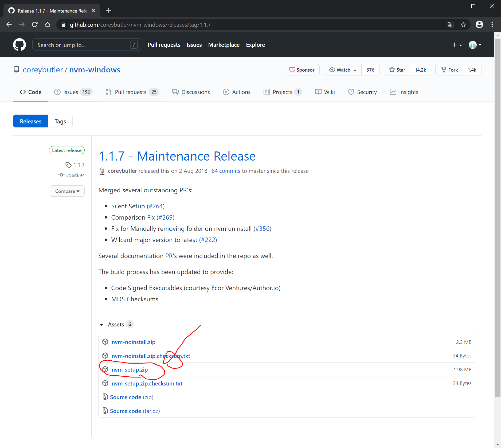Download Source code (tar.gz)
This screenshot has height=448, width=501.
point(135,411)
